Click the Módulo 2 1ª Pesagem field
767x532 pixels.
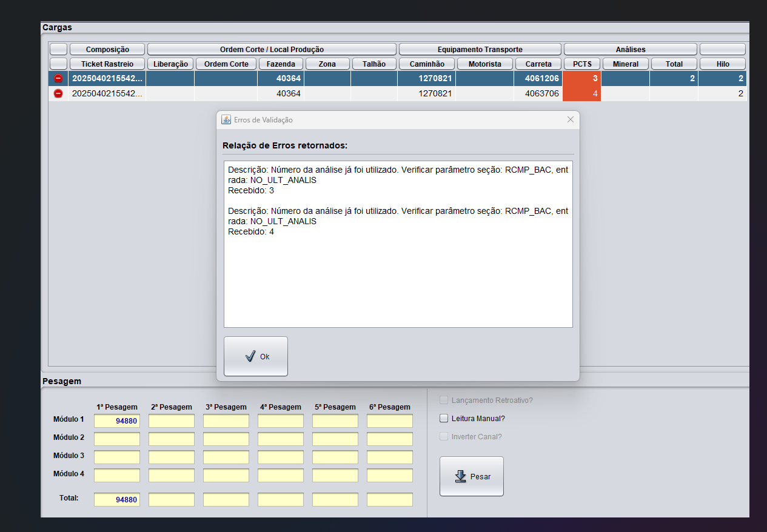coord(117,439)
